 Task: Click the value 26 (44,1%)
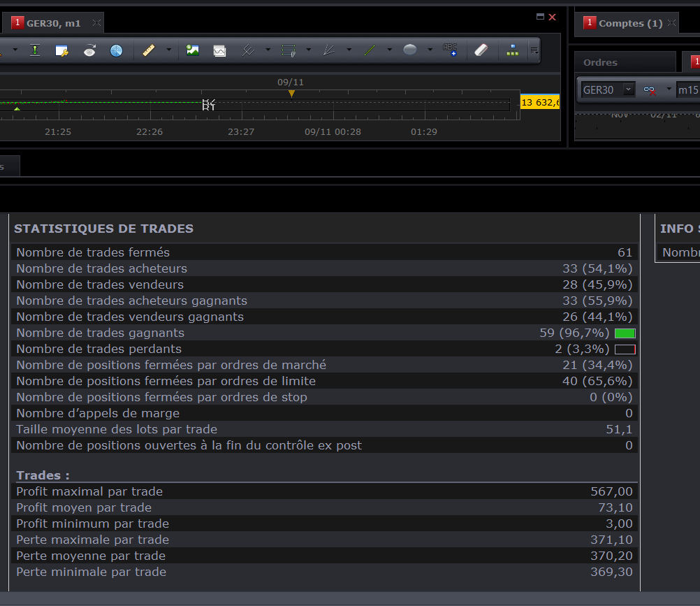(597, 317)
